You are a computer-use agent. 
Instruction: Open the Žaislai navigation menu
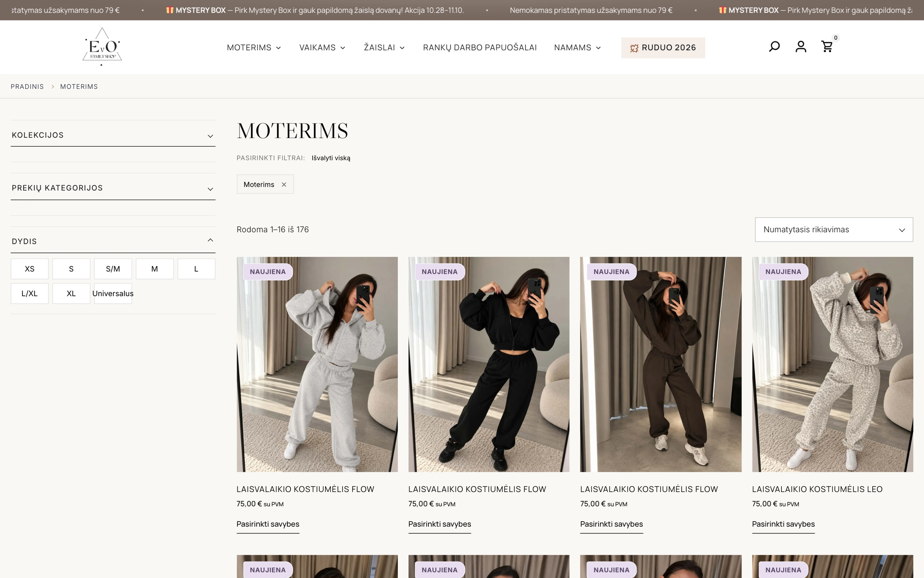tap(384, 47)
